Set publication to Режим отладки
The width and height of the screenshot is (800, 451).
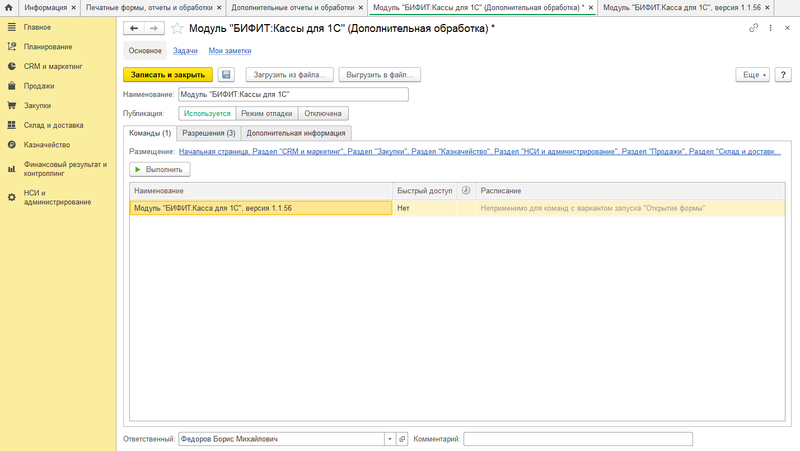(x=267, y=114)
